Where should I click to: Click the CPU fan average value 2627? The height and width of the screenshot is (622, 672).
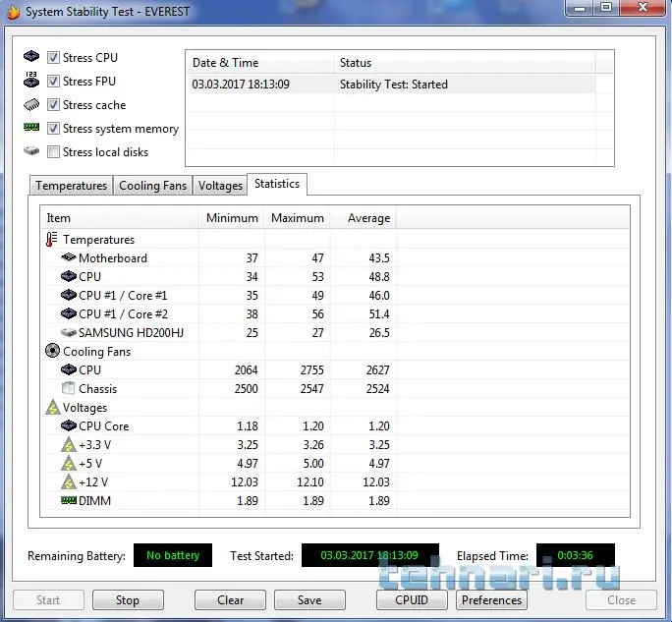[x=377, y=369]
